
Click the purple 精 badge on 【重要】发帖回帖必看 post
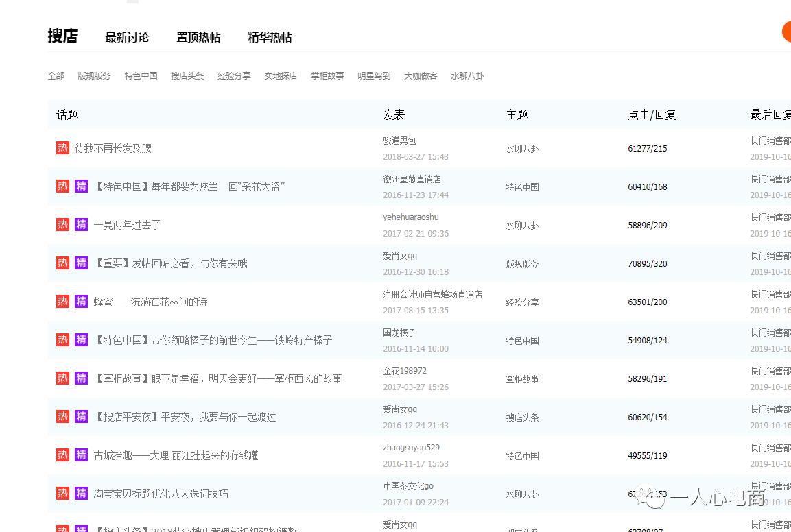(81, 263)
